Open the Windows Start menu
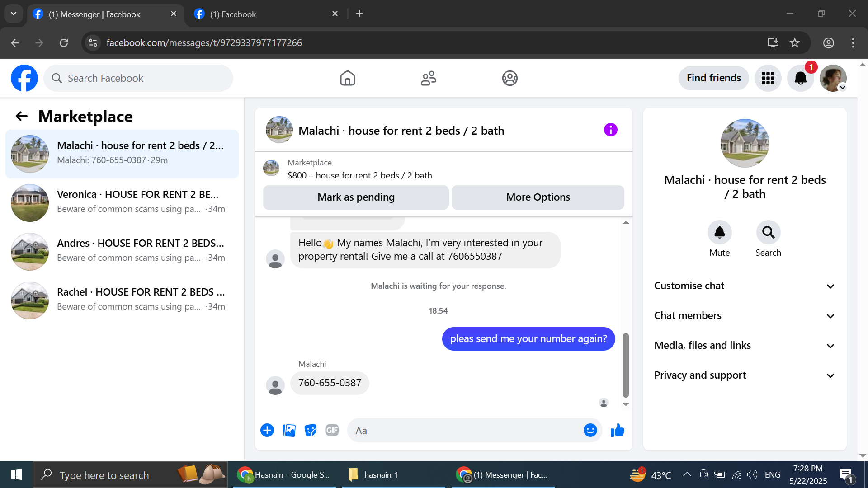The image size is (868, 488). (x=16, y=474)
